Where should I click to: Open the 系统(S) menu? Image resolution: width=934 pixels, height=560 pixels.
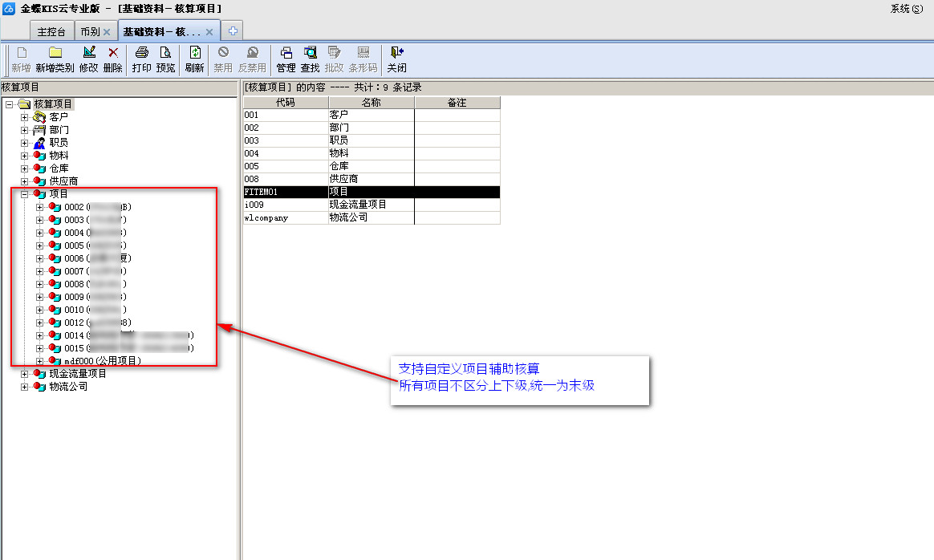pyautogui.click(x=907, y=9)
